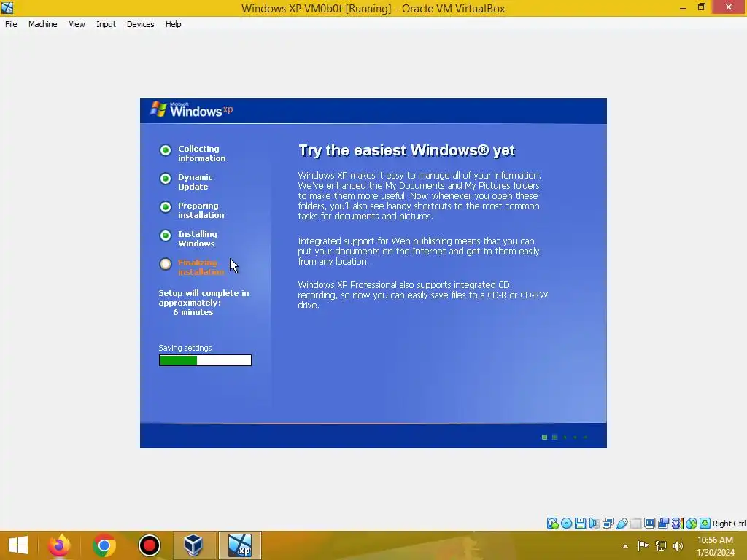This screenshot has height=560, width=747.
Task: Click the network tray icon
Action: click(661, 545)
